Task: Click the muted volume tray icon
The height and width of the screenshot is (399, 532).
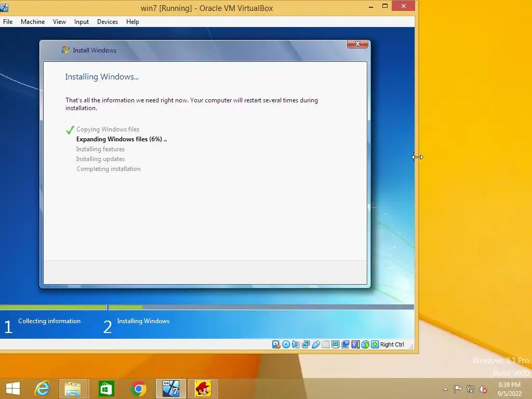Action: 483,389
